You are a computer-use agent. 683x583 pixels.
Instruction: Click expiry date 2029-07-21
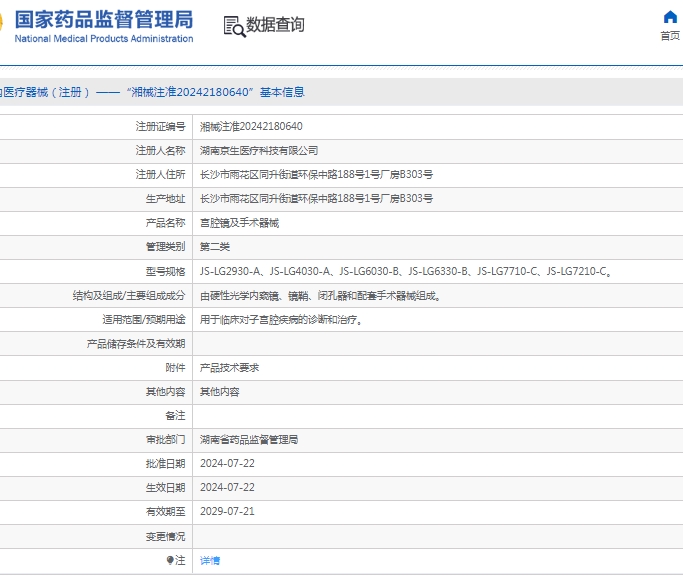[x=227, y=511]
